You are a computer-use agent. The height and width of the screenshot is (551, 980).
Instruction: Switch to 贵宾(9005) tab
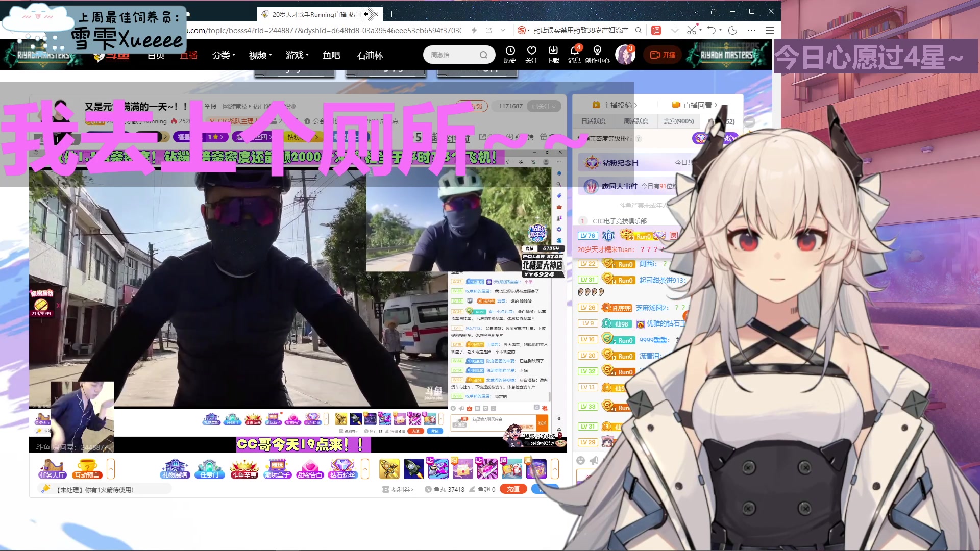click(x=678, y=121)
